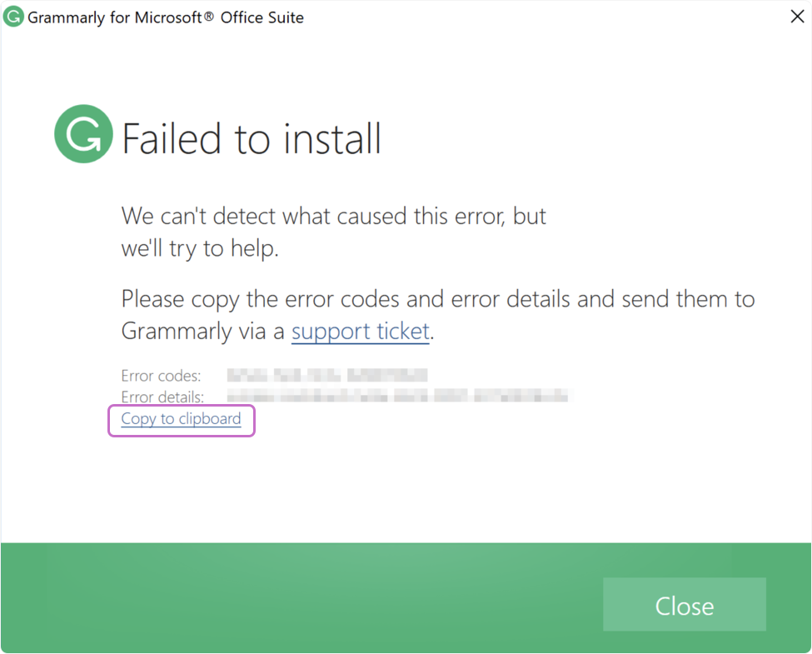Click the "we'll try to help." line
Screen dimensions: 812x654
(x=200, y=248)
